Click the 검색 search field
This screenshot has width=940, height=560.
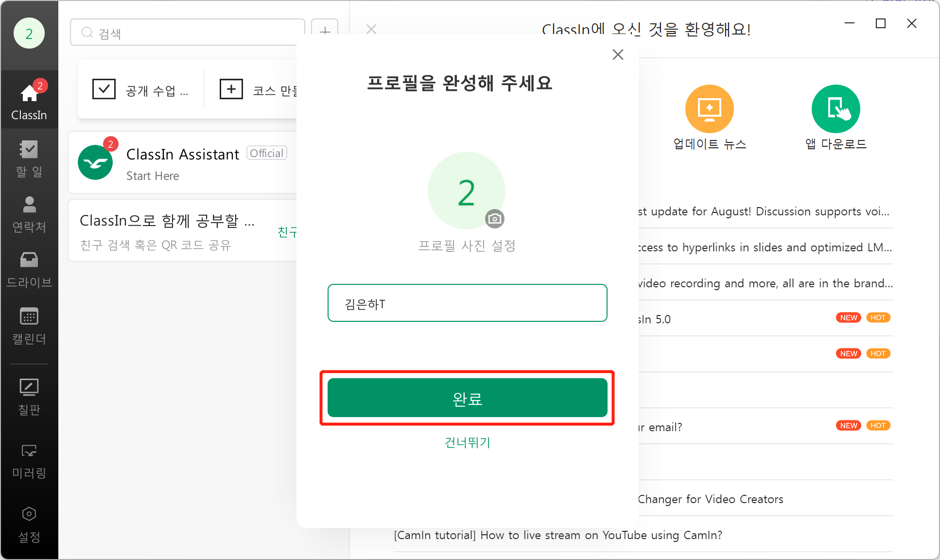188,32
